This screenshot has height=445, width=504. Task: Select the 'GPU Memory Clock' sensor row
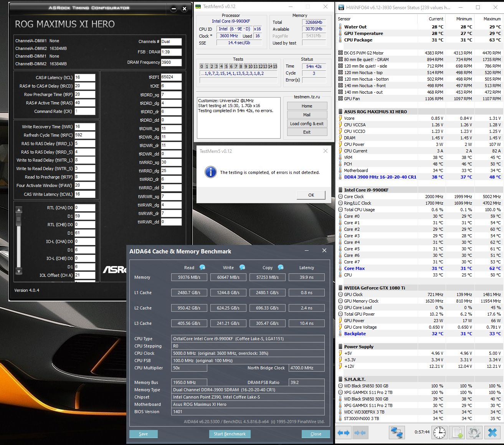click(420, 301)
